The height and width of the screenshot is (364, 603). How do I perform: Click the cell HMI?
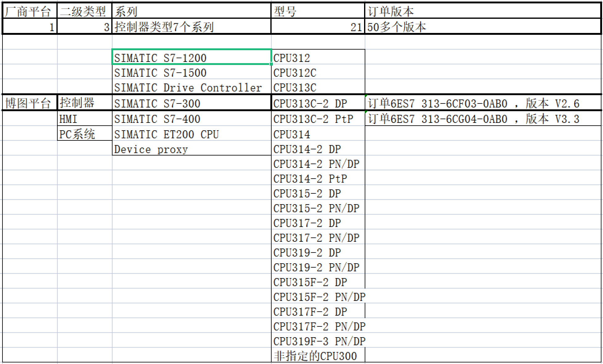(x=84, y=118)
